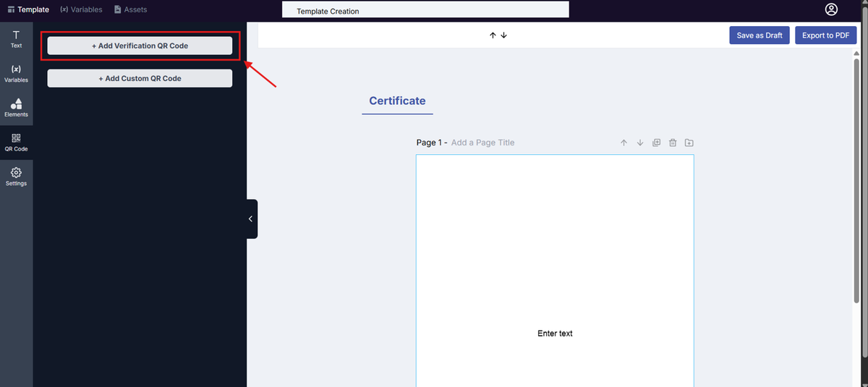This screenshot has height=387, width=868.
Task: Open the Variables panel in left sidebar
Action: 16,74
